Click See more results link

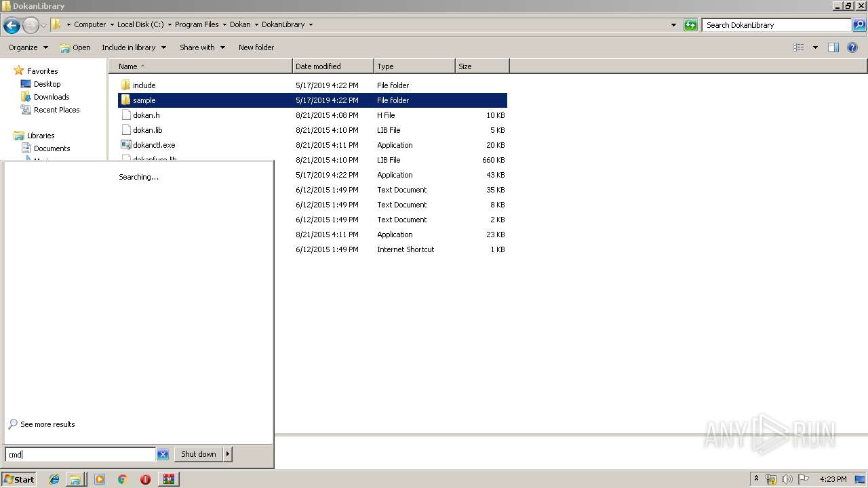(47, 424)
